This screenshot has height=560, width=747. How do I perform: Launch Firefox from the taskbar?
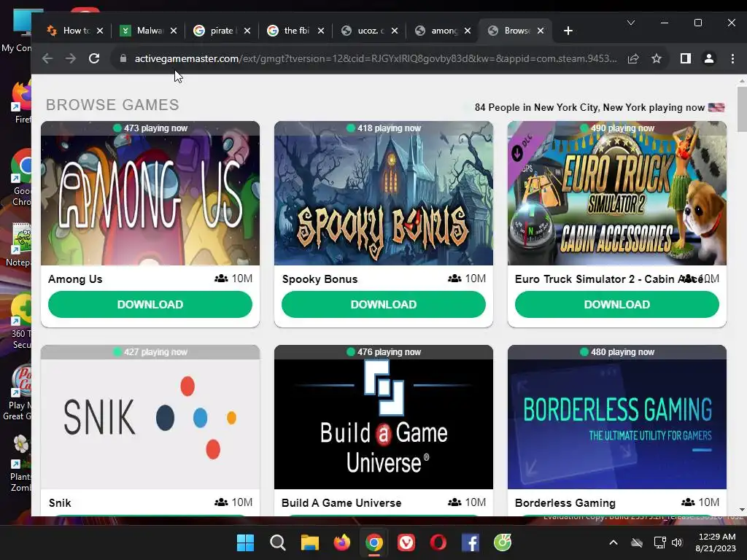(x=341, y=542)
